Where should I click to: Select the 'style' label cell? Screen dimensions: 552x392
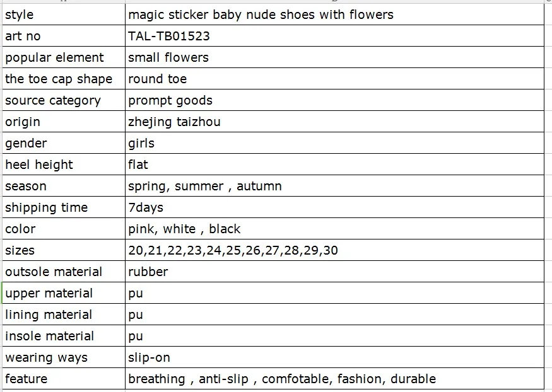point(63,14)
